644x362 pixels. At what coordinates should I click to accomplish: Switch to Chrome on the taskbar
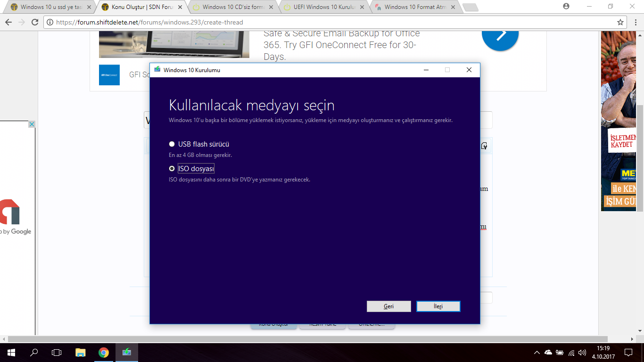tap(104, 352)
